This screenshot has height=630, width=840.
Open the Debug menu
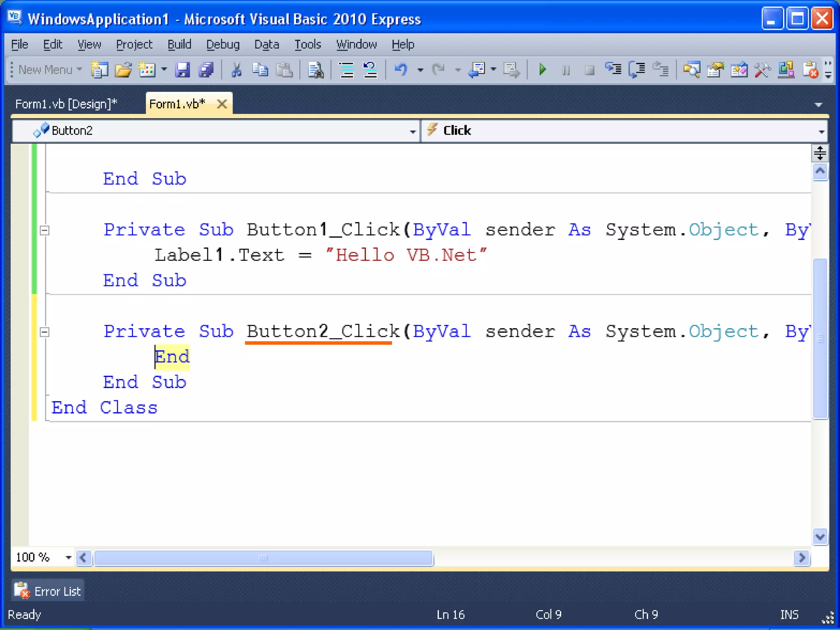pyautogui.click(x=223, y=44)
